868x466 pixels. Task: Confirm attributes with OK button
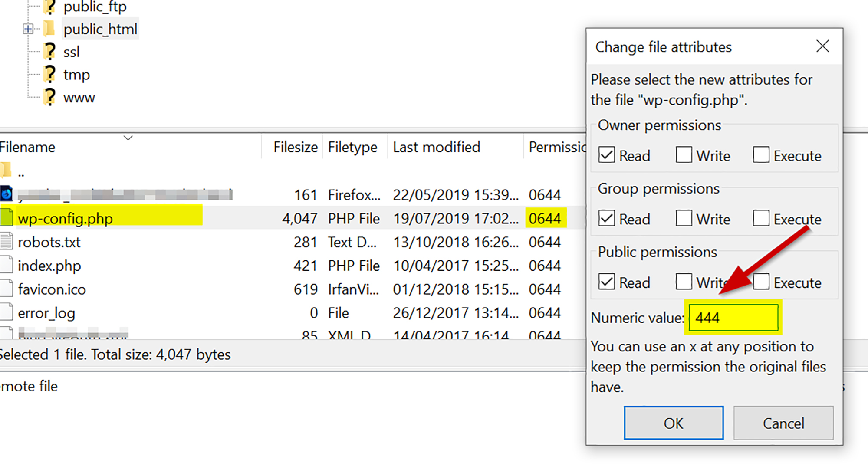(674, 423)
